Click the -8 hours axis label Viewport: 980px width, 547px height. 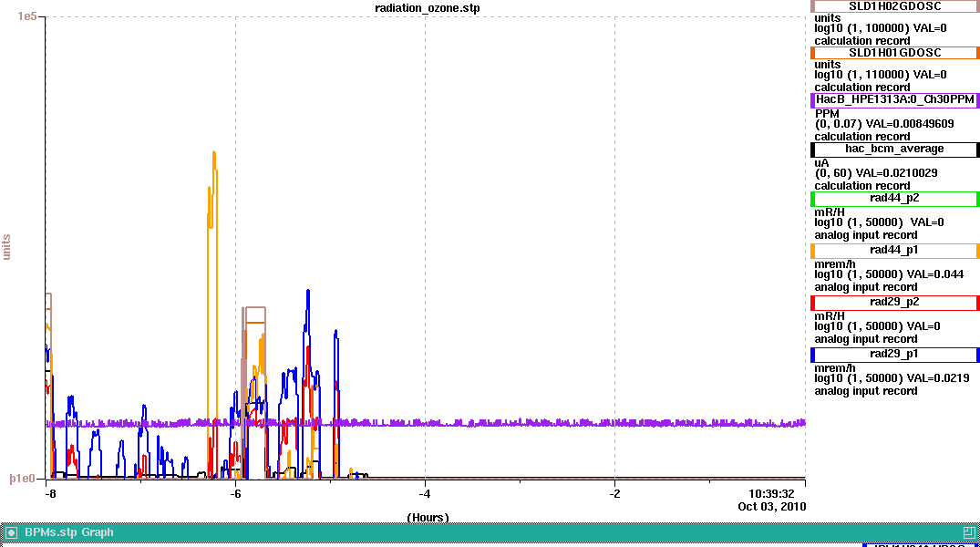click(x=51, y=494)
